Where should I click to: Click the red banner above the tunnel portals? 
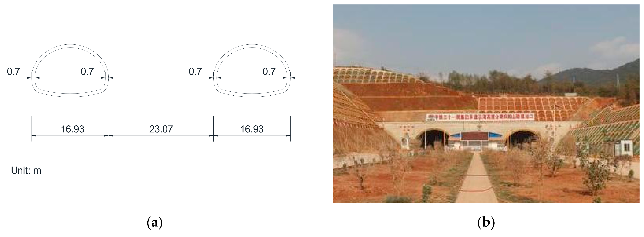tap(480, 117)
